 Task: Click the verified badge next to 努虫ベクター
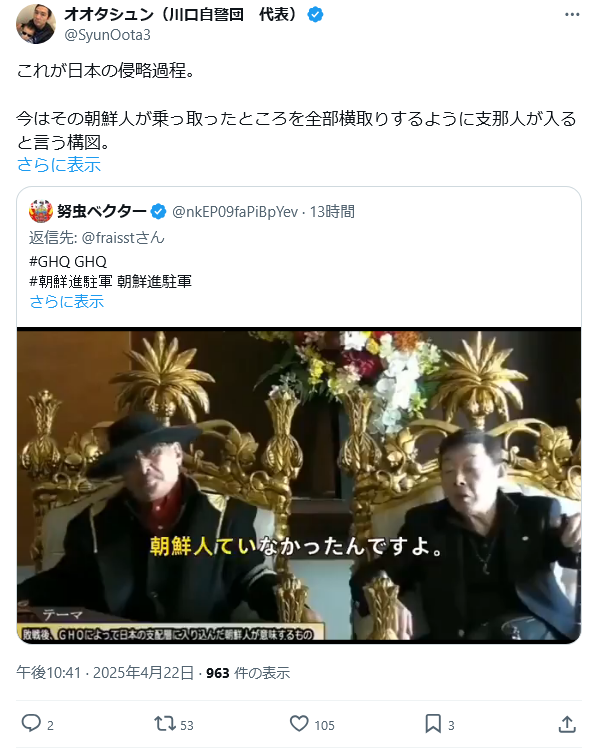(158, 211)
